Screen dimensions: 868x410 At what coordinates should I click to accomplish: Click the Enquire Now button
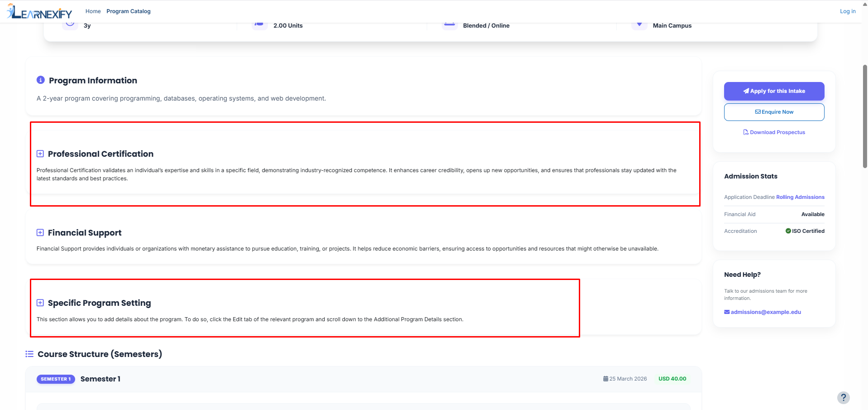(x=774, y=112)
